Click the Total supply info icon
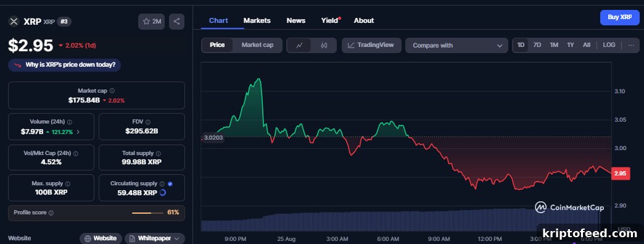The image size is (644, 244). click(x=158, y=153)
